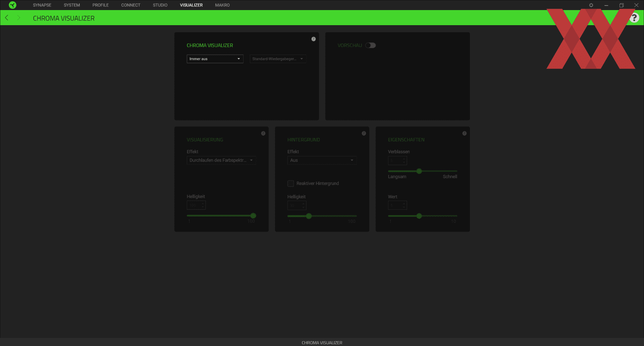Click the Wert number field
The image size is (644, 346).
pos(397,205)
